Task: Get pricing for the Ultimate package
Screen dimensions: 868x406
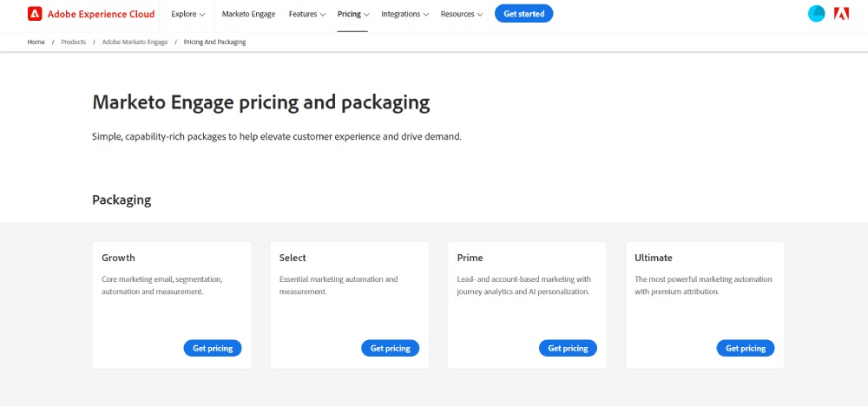Action: click(746, 348)
